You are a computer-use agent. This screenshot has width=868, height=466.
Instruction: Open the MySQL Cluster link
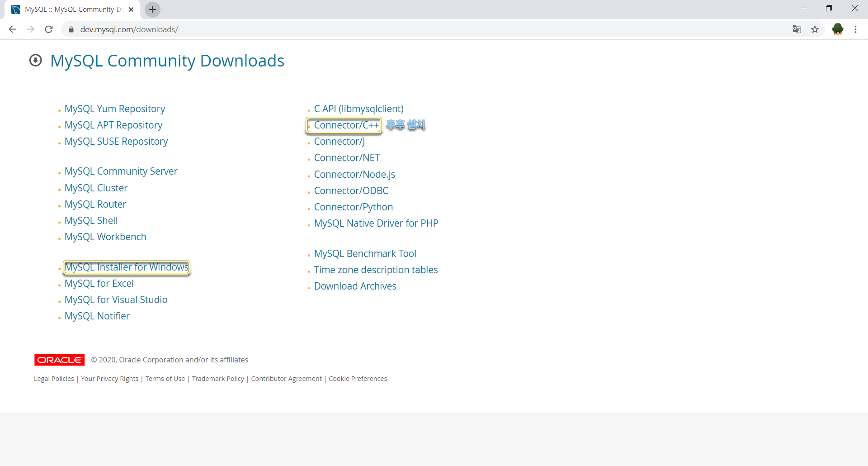(x=96, y=188)
